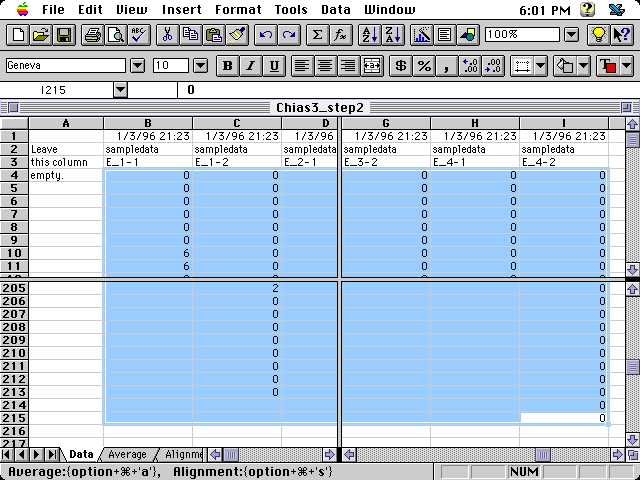Copy the selection with the Copy icon
The width and height of the screenshot is (640, 480).
coord(191,35)
